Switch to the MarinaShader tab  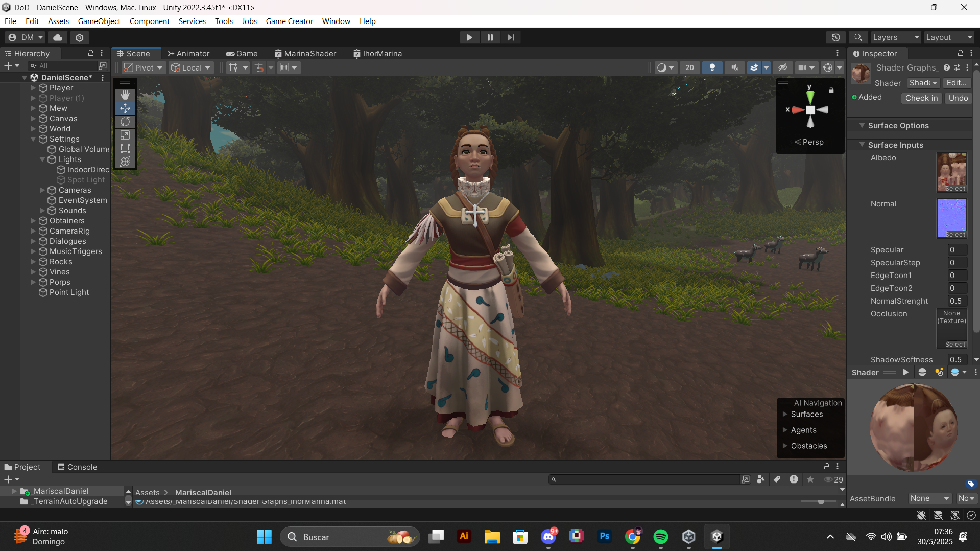pos(305,53)
